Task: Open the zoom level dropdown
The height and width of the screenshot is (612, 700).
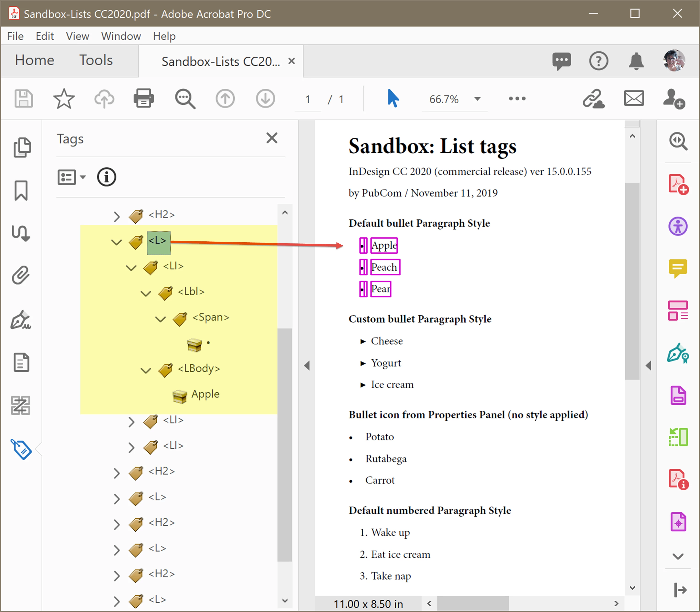Action: click(x=477, y=99)
